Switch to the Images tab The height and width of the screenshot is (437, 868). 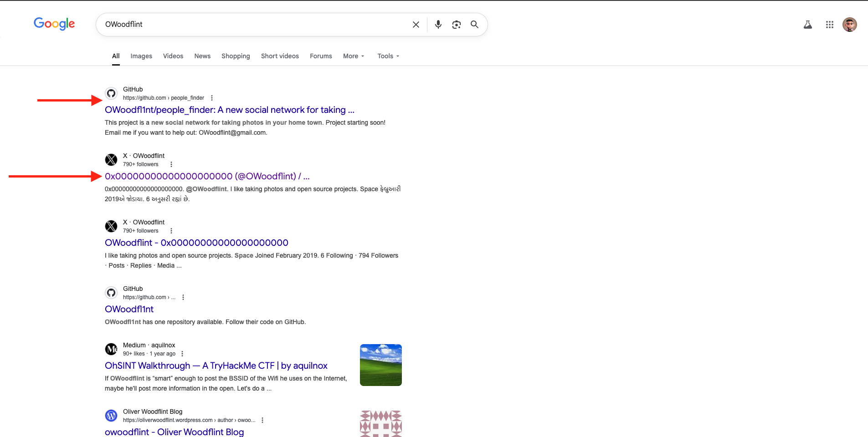point(141,56)
